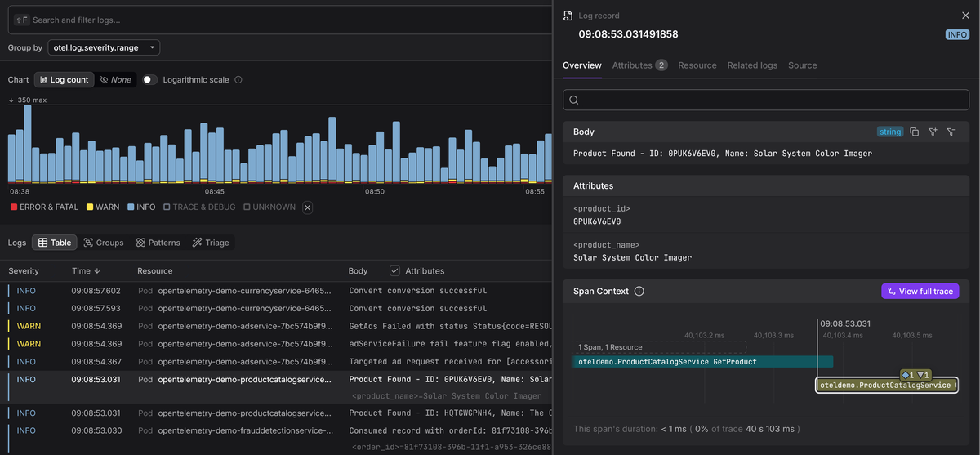This screenshot has height=455, width=980.
Task: Focus the search field in Overview panel
Action: pyautogui.click(x=766, y=100)
